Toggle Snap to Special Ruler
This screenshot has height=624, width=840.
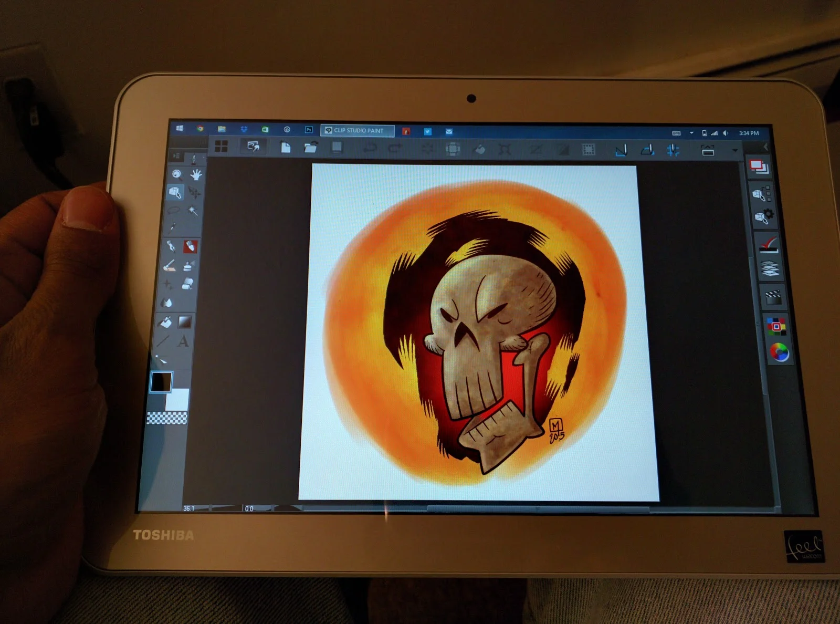click(647, 151)
